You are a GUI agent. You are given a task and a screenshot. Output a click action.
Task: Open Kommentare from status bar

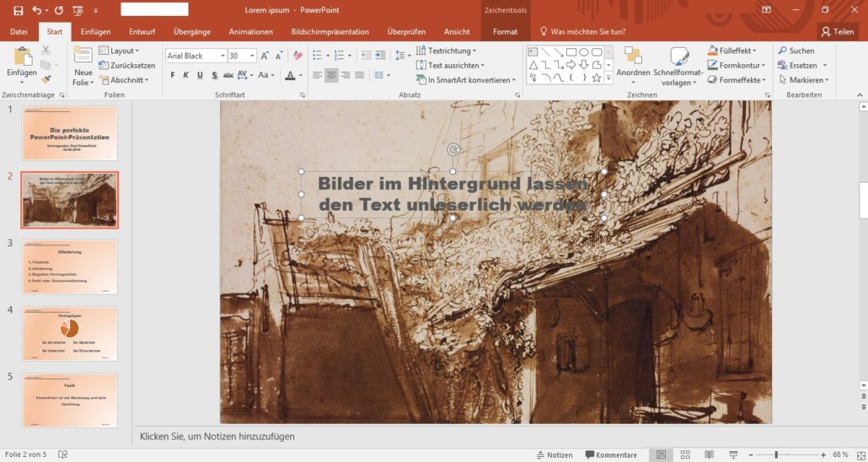tap(611, 454)
